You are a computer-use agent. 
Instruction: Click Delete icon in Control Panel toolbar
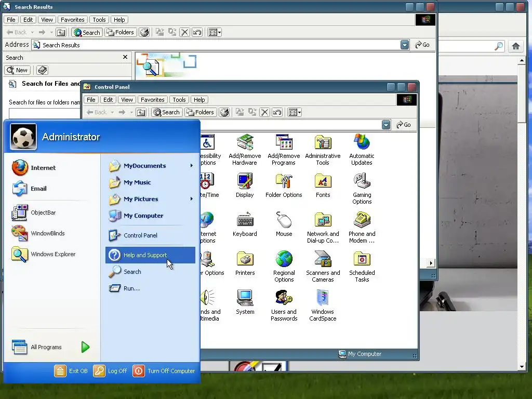264,112
